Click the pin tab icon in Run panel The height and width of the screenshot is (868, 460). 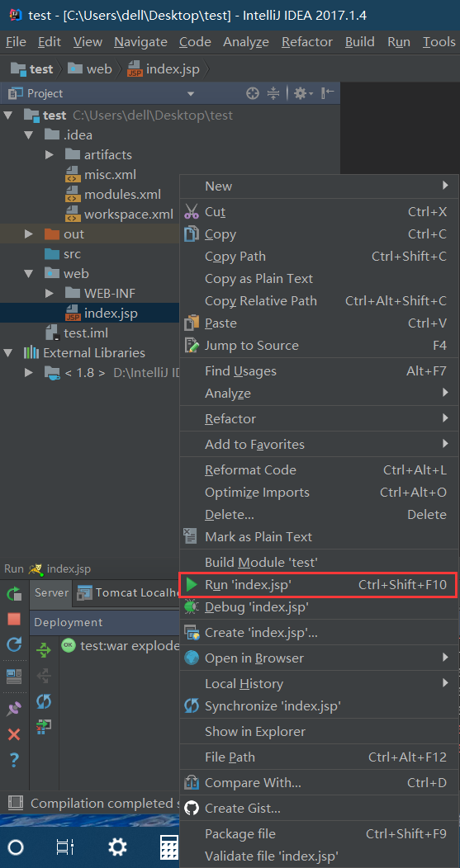pyautogui.click(x=14, y=709)
